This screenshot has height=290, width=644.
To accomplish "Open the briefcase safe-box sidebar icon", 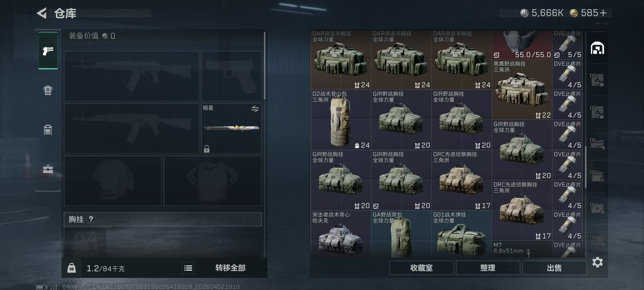I will tap(48, 169).
